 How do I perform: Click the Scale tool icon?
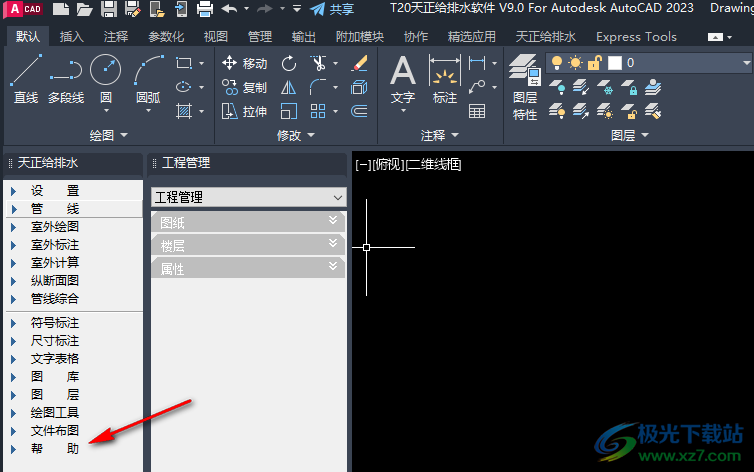point(289,111)
